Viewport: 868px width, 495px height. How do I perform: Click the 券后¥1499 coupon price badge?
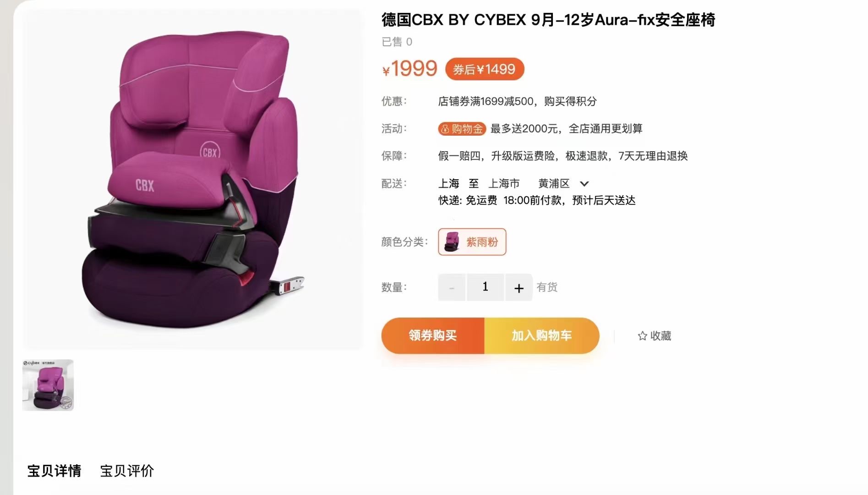tap(485, 69)
